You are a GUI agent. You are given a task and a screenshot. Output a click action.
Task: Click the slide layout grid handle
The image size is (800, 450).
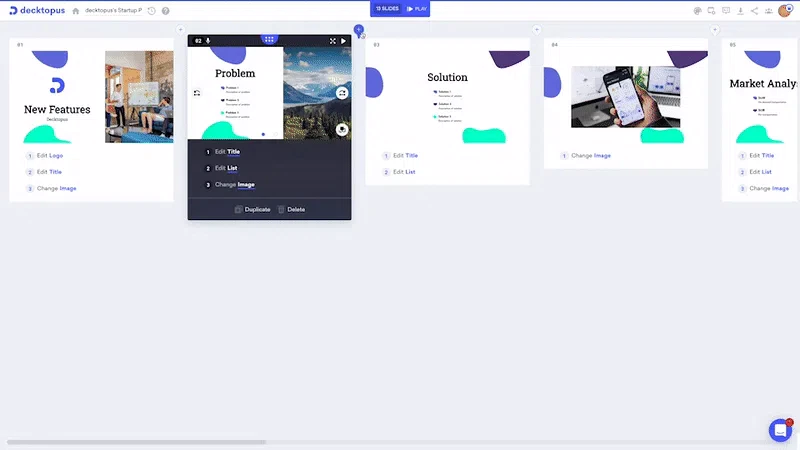[269, 39]
